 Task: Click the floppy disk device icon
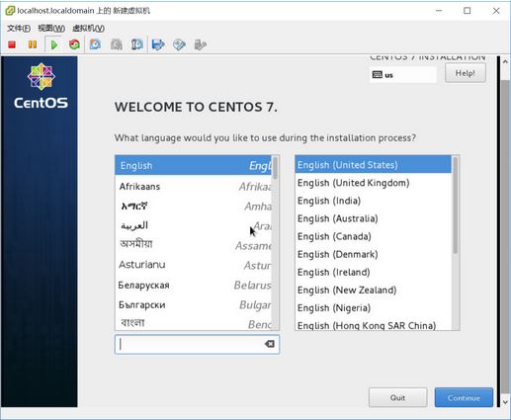(x=158, y=44)
